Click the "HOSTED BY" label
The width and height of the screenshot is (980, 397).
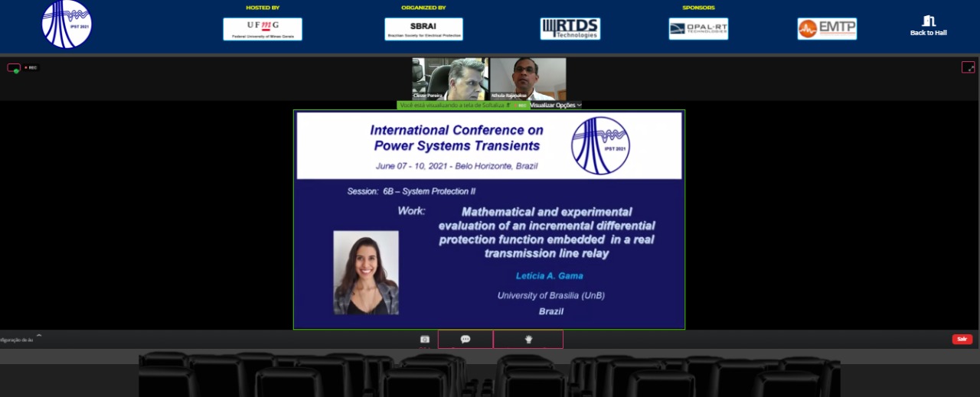263,8
